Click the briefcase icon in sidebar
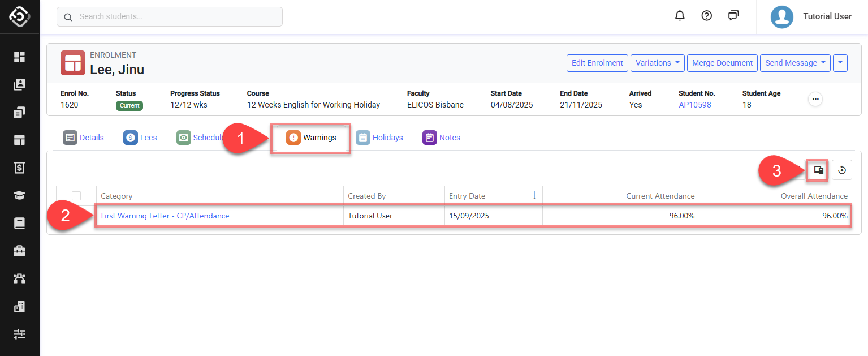 click(x=20, y=251)
